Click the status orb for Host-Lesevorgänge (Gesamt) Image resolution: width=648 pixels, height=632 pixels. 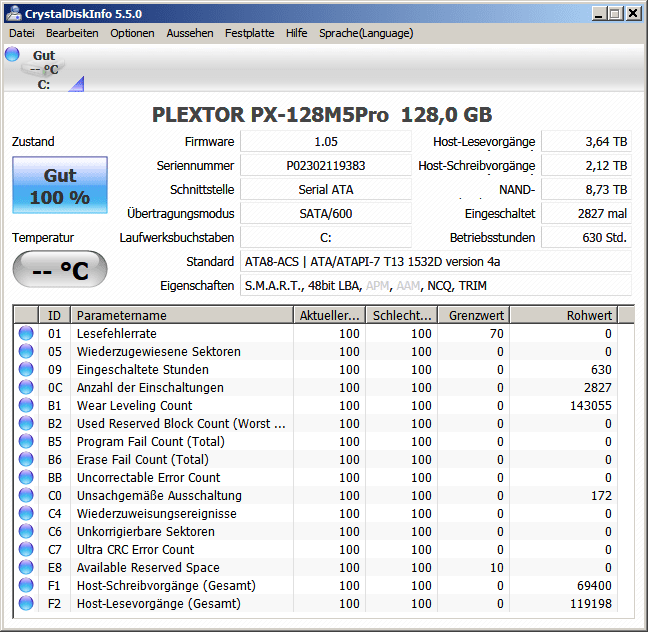(26, 603)
